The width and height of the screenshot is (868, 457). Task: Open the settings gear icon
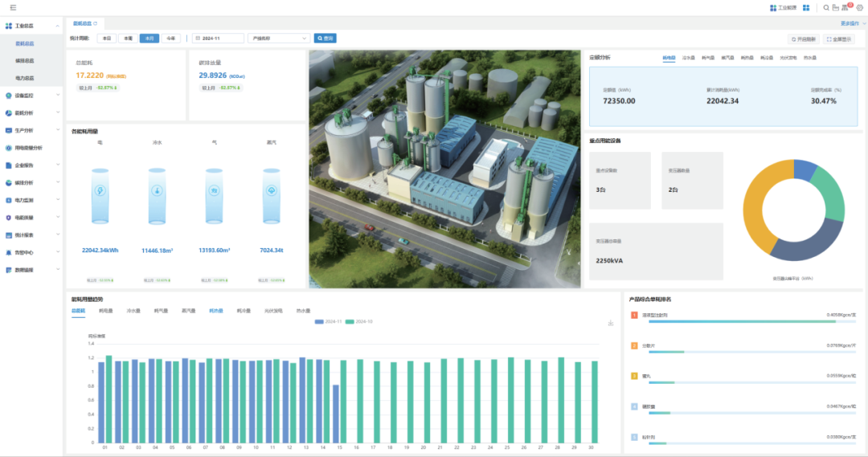click(859, 7)
